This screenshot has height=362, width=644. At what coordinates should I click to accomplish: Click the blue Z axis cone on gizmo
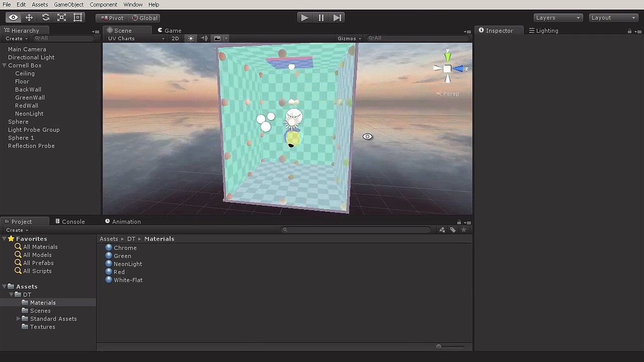pos(458,68)
